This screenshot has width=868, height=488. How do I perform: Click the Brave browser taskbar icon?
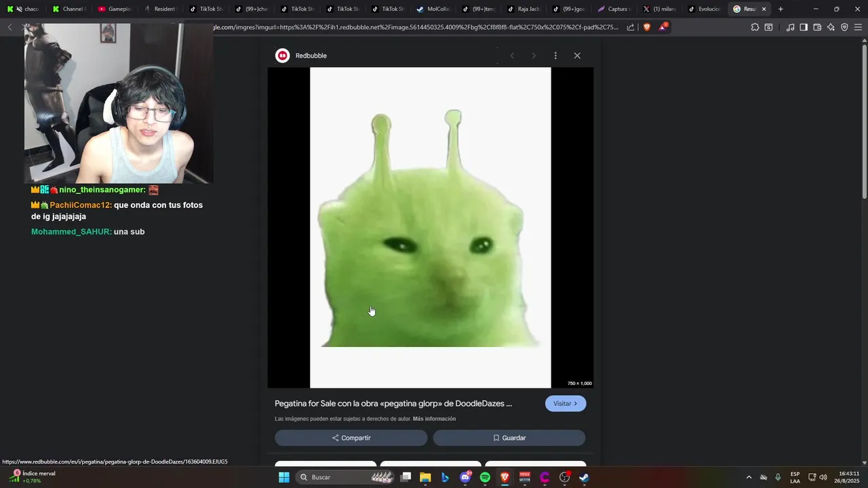click(x=505, y=477)
